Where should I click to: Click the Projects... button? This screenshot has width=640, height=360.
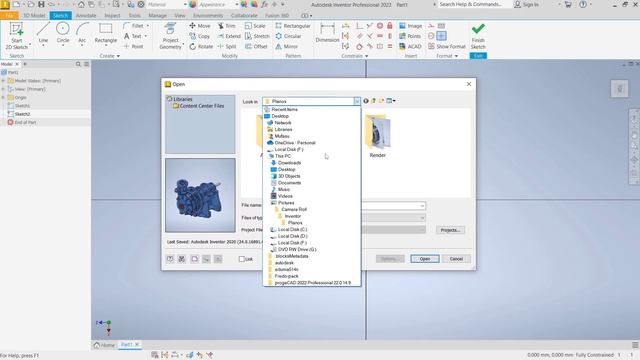pos(450,230)
